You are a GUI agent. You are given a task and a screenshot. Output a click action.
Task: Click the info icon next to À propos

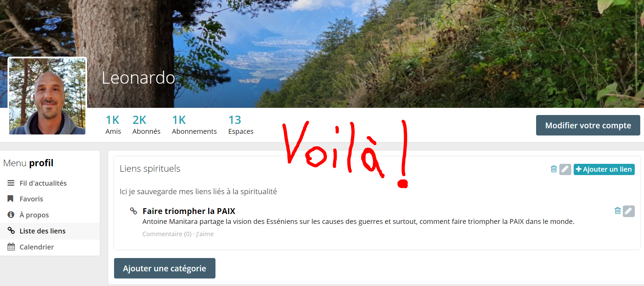click(x=11, y=215)
